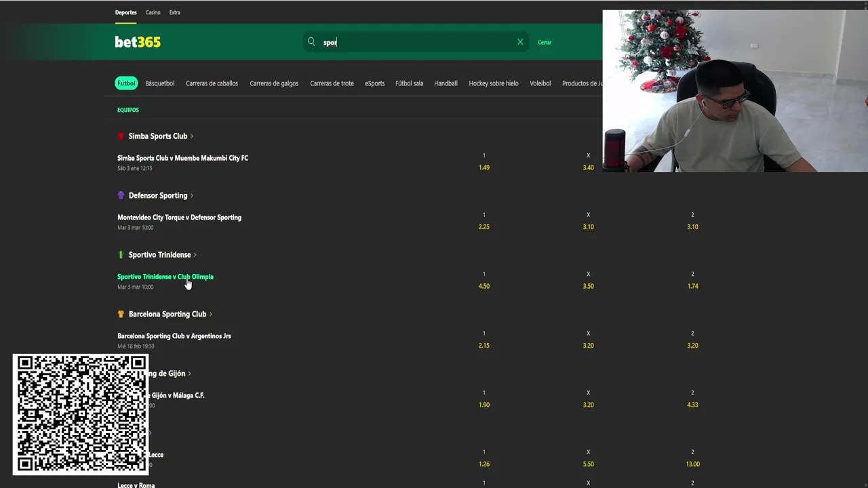The width and height of the screenshot is (868, 488).
Task: Bet on Club Olimpia win 1.74
Action: [692, 286]
